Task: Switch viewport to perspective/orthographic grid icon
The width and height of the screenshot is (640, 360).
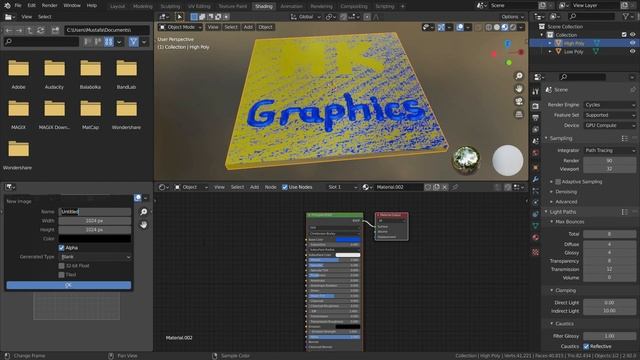Action: 519,114
